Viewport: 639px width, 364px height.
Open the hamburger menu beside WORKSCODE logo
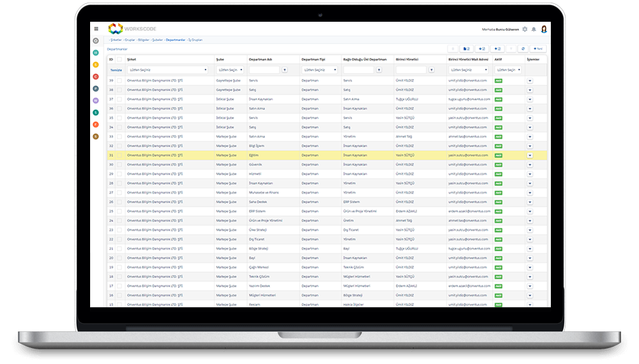click(x=96, y=29)
